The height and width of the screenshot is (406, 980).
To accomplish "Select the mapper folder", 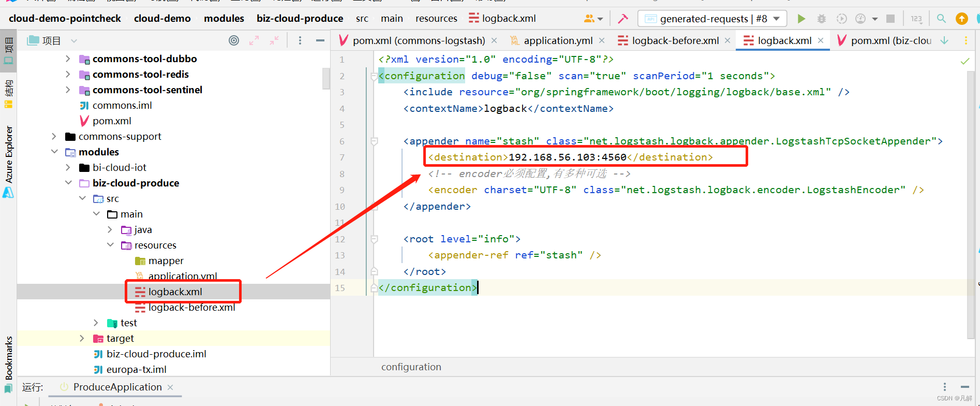I will 166,260.
